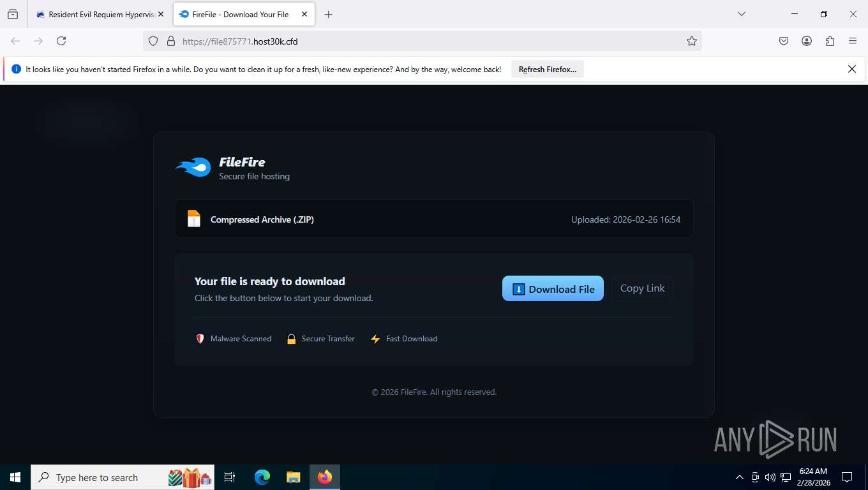Bookmark this page with star icon

coord(691,41)
